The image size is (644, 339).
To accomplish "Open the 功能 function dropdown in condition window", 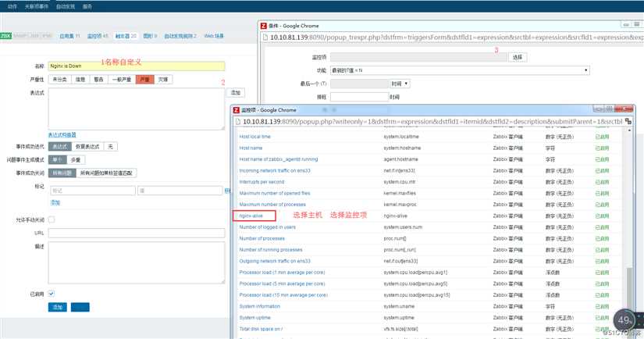I will point(460,70).
